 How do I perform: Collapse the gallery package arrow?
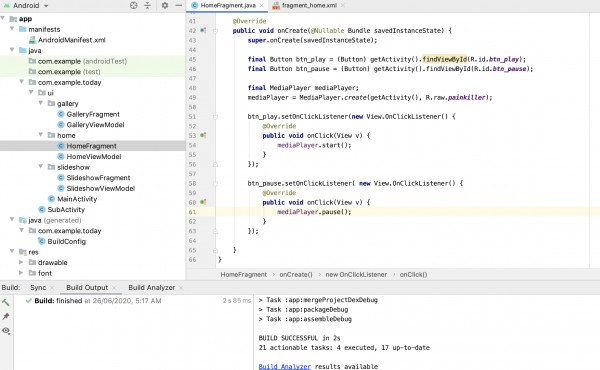(41, 103)
